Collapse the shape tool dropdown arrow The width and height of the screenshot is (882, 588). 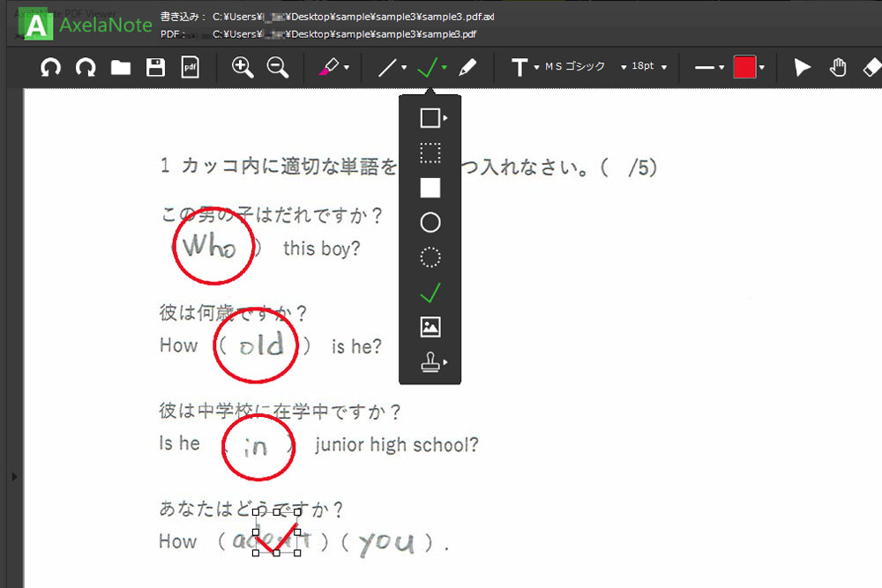445,68
